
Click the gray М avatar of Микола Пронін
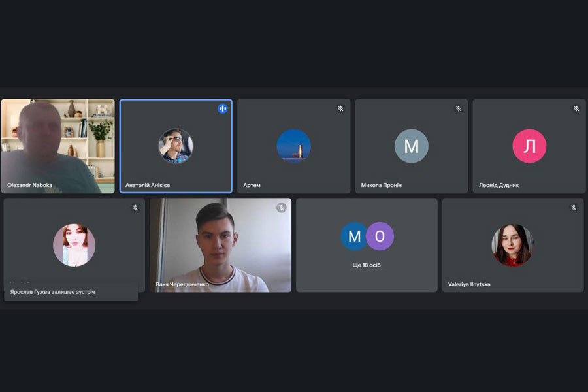pyautogui.click(x=412, y=146)
